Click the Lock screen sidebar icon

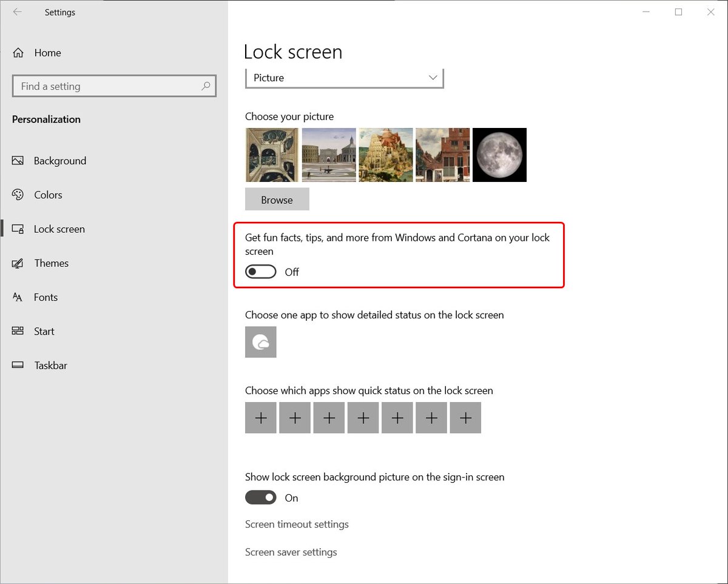pyautogui.click(x=18, y=229)
